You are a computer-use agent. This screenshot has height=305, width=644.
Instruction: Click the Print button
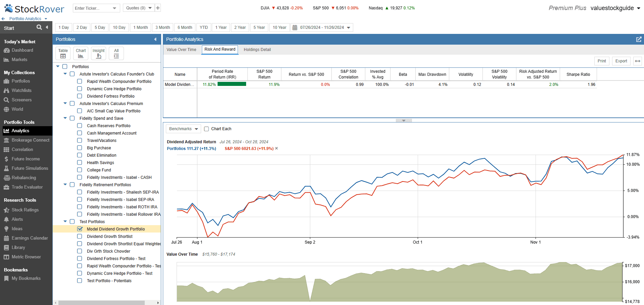pos(602,61)
